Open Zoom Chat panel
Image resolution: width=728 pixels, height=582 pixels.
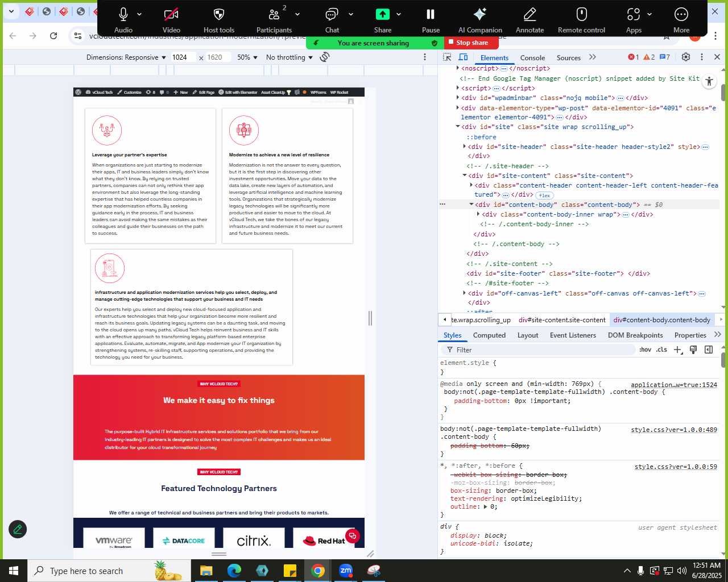(332, 19)
